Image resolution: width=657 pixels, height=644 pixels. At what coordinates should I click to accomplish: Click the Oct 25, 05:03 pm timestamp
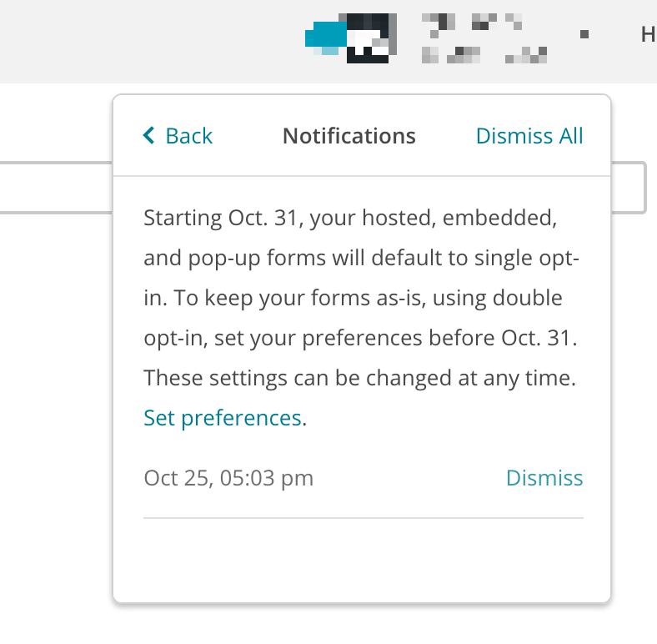(x=228, y=477)
